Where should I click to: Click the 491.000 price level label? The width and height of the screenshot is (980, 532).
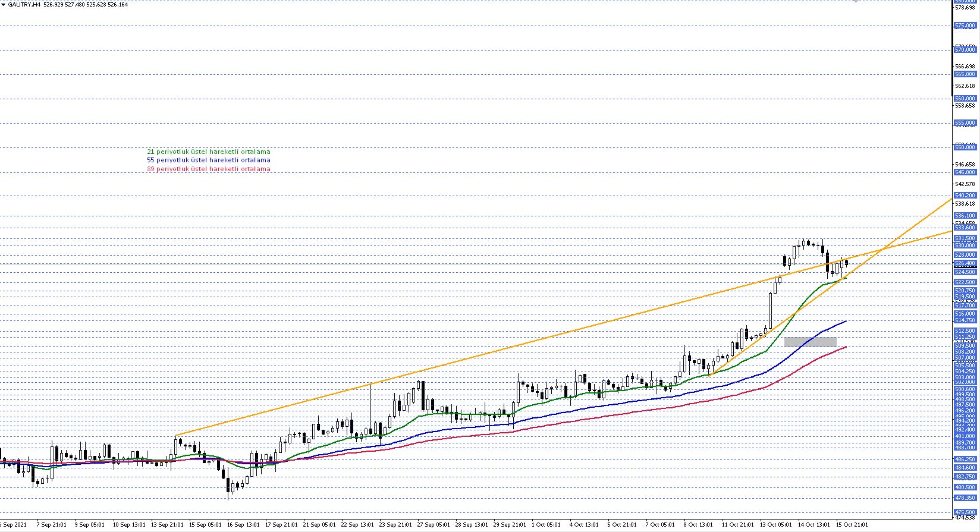pyautogui.click(x=965, y=436)
